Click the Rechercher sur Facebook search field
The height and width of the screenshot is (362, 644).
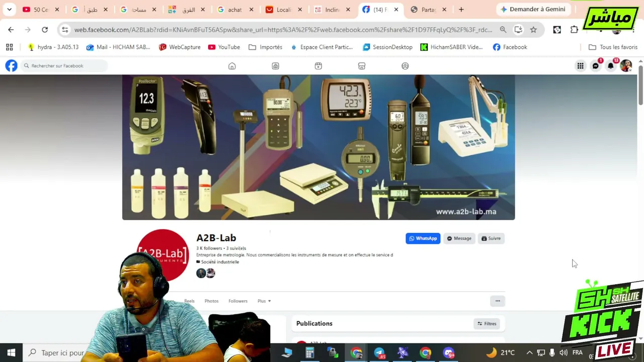tap(64, 66)
